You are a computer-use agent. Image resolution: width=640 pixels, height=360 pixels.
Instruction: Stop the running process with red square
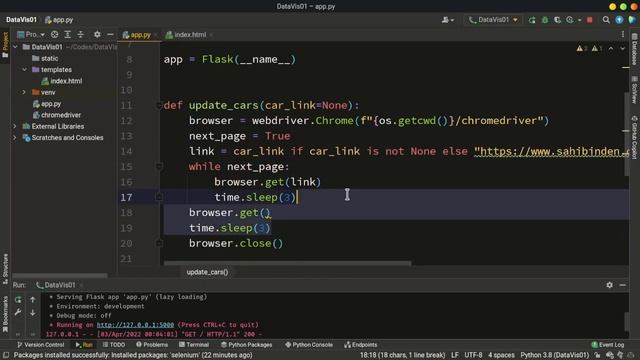(x=590, y=20)
